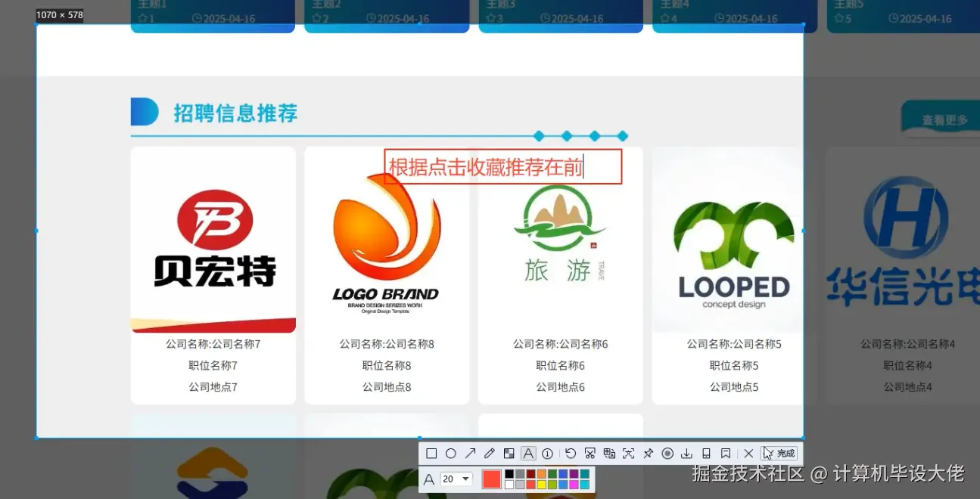Select the rectangle drawing tool

click(x=430, y=453)
